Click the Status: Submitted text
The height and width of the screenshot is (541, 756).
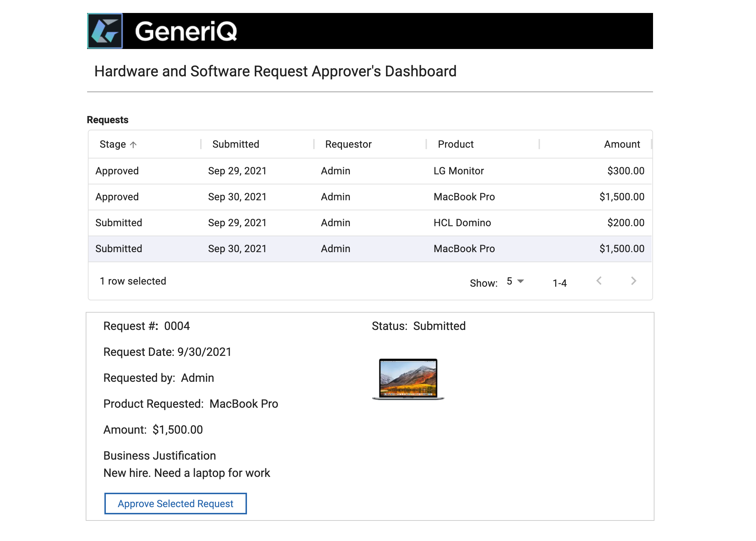click(419, 326)
